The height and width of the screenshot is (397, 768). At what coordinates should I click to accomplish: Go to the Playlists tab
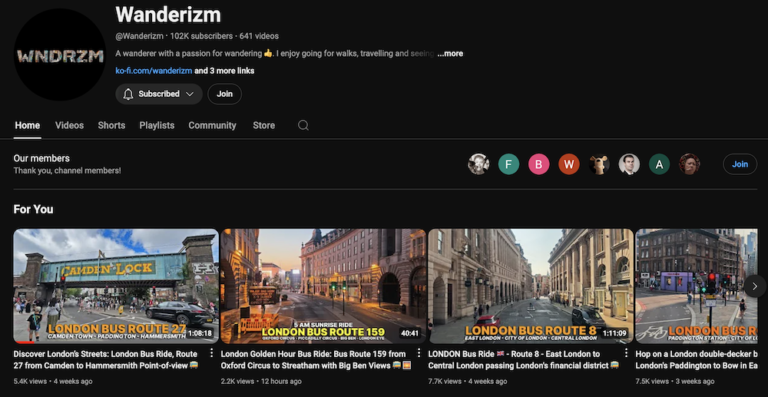coord(157,125)
